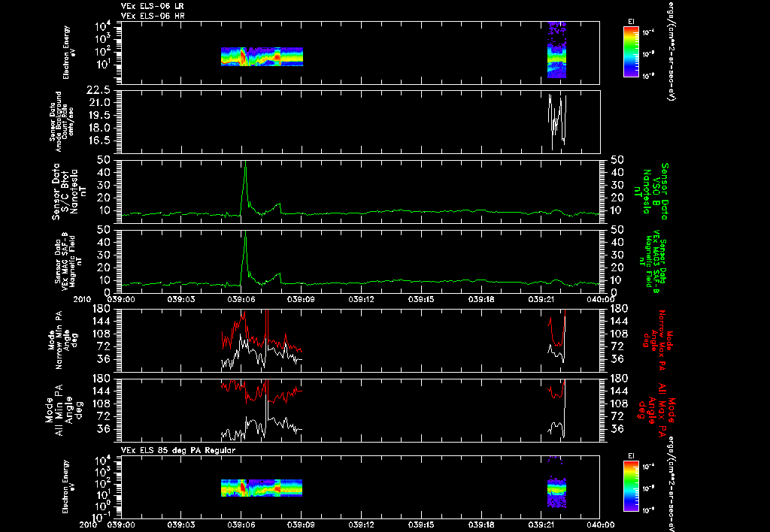Screen dimensions: 770x532
Task: Click the 85 deg PA spectrogram block near 039:06
Action: pos(261,488)
